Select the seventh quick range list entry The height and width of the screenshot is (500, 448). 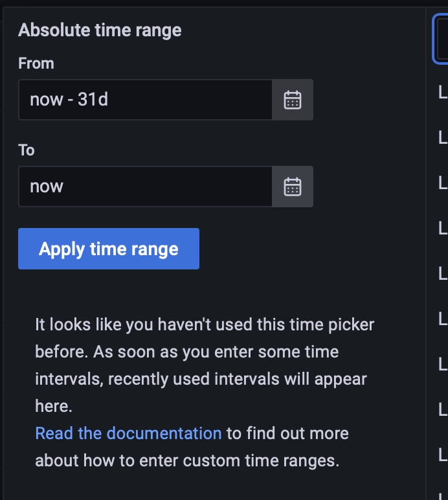point(443,364)
